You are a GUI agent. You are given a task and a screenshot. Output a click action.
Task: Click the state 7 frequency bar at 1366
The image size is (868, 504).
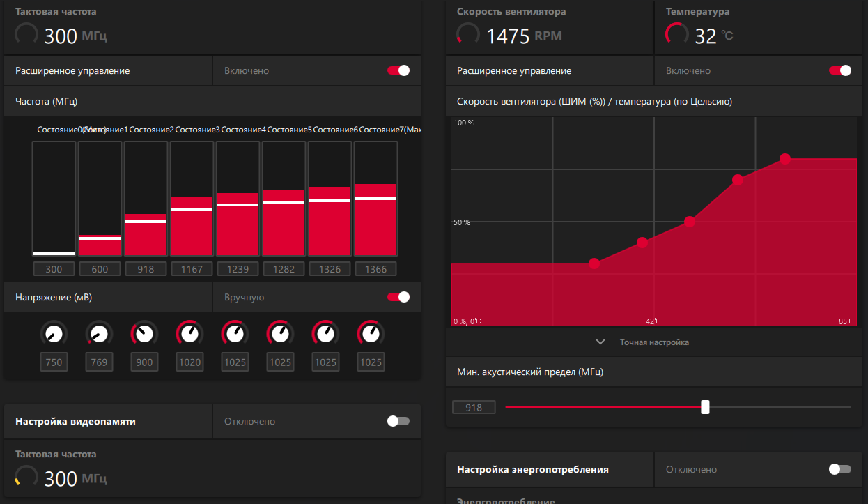pos(375,199)
